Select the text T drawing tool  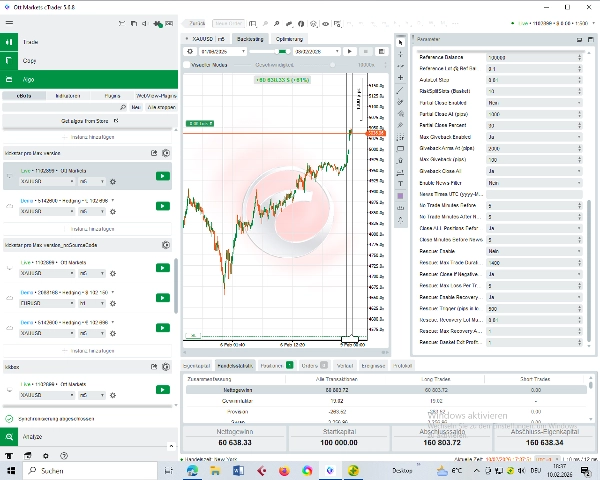(x=400, y=184)
